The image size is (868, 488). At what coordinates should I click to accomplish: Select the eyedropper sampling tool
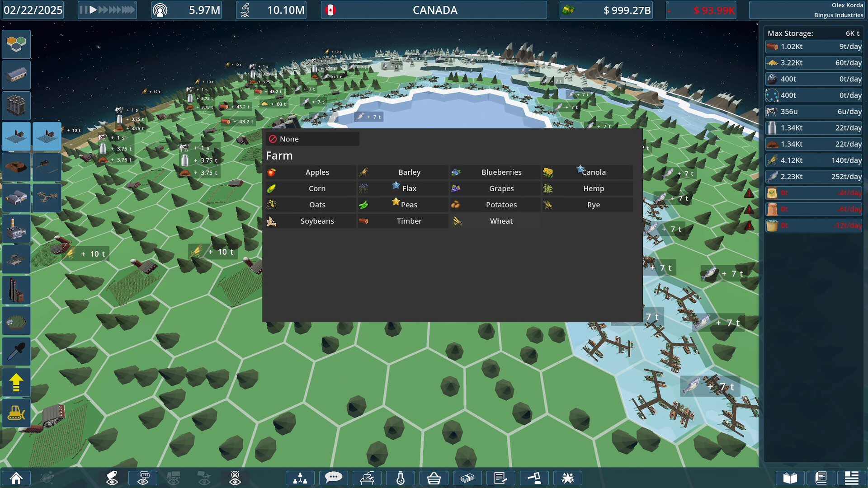tap(16, 352)
